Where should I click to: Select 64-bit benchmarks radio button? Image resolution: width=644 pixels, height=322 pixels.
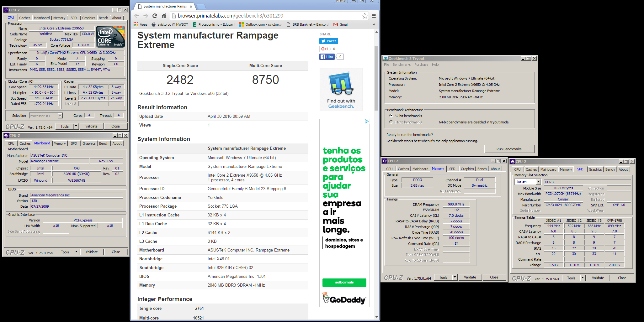pyautogui.click(x=391, y=122)
